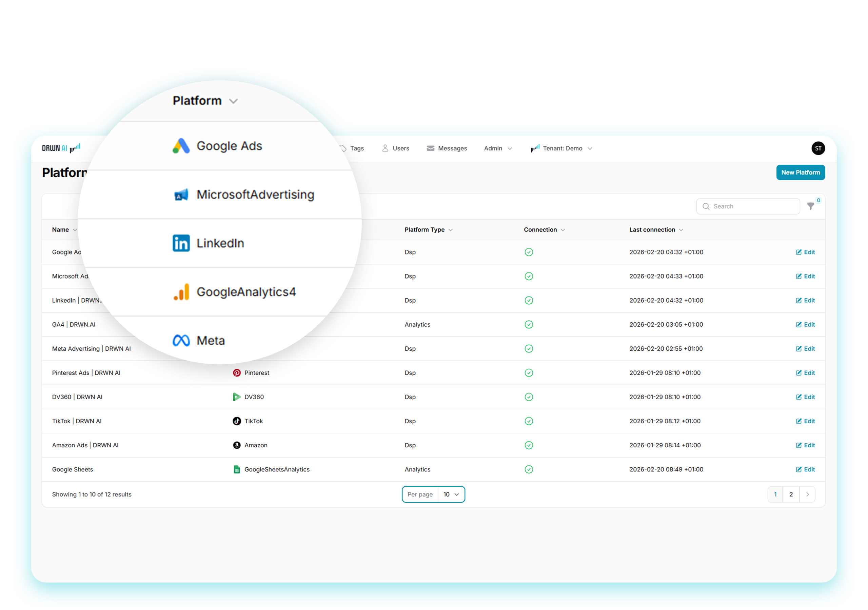Click the next page arrow

(807, 494)
